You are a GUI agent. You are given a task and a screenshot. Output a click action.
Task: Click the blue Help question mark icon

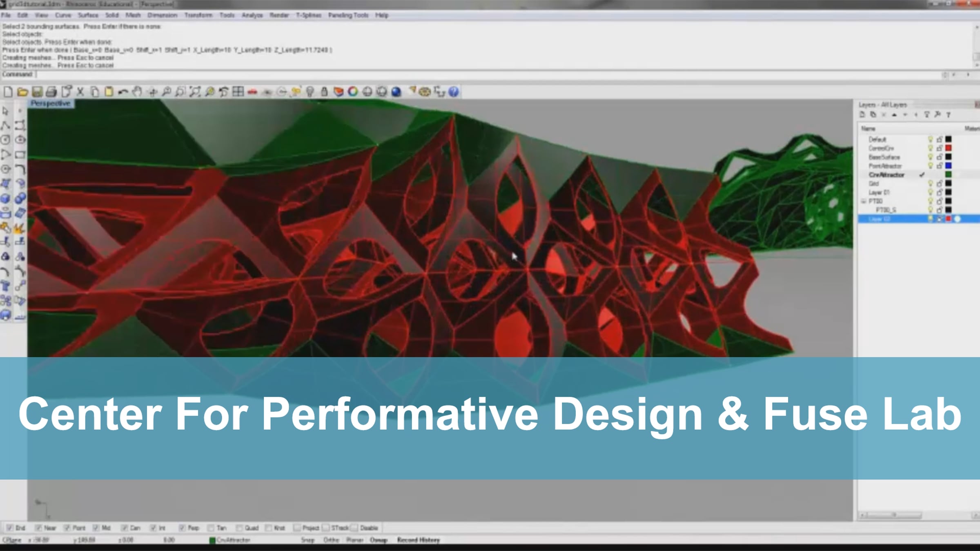click(x=453, y=92)
